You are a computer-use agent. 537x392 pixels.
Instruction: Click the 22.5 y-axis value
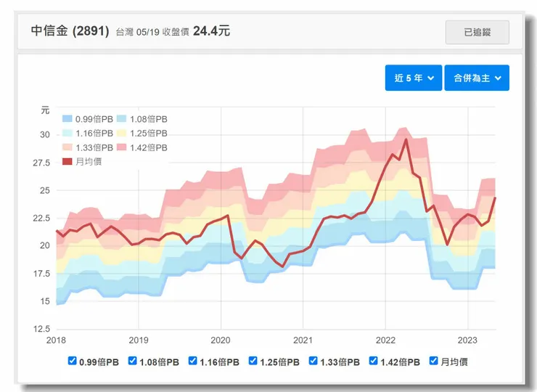click(41, 218)
